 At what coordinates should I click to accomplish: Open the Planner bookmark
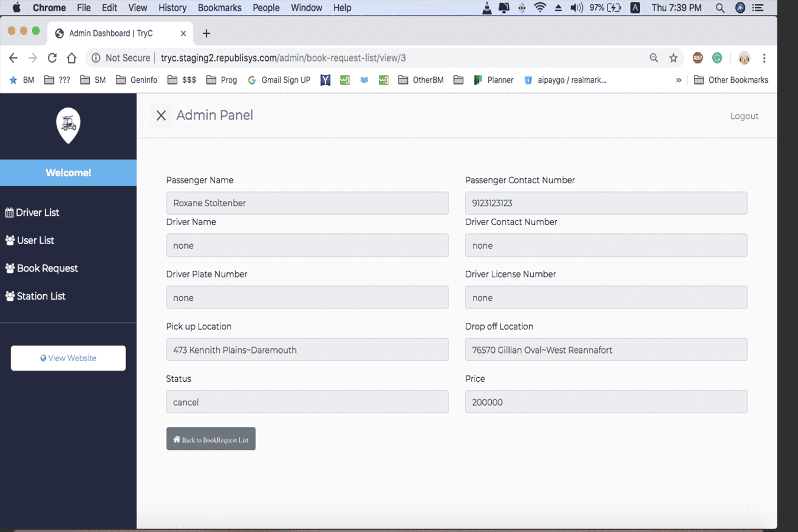tap(494, 80)
